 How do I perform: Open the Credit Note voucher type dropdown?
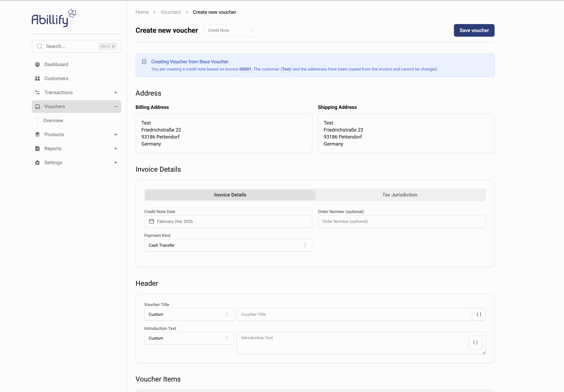tap(231, 30)
